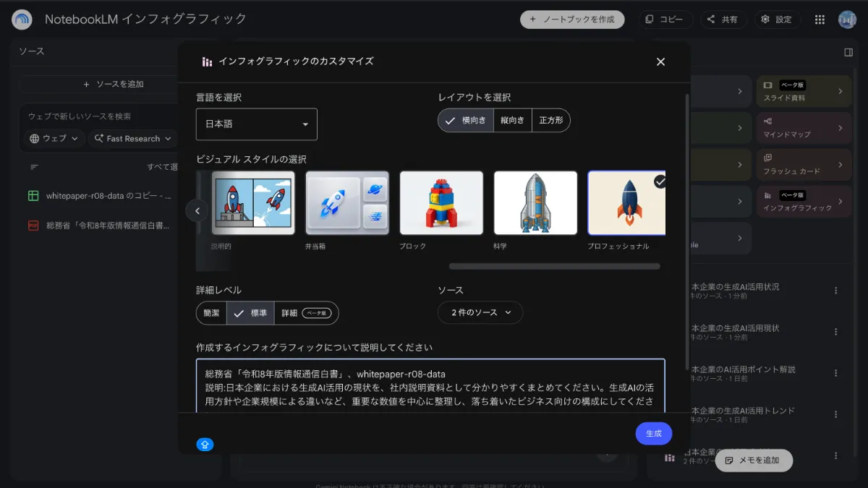The height and width of the screenshot is (488, 868).
Task: Open 設定 button
Action: click(x=777, y=20)
